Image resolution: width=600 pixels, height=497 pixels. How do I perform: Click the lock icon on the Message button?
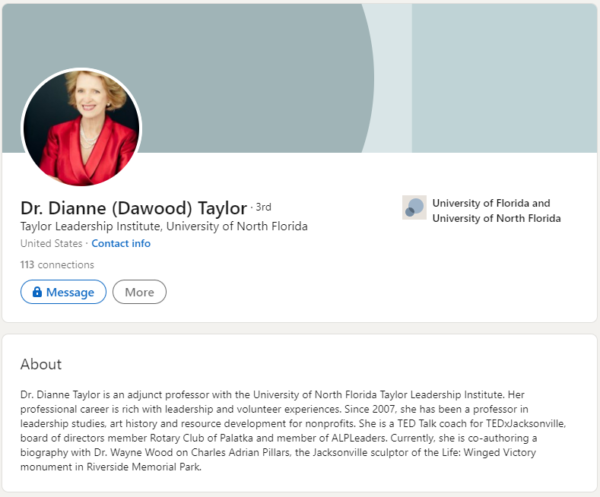coord(37,292)
